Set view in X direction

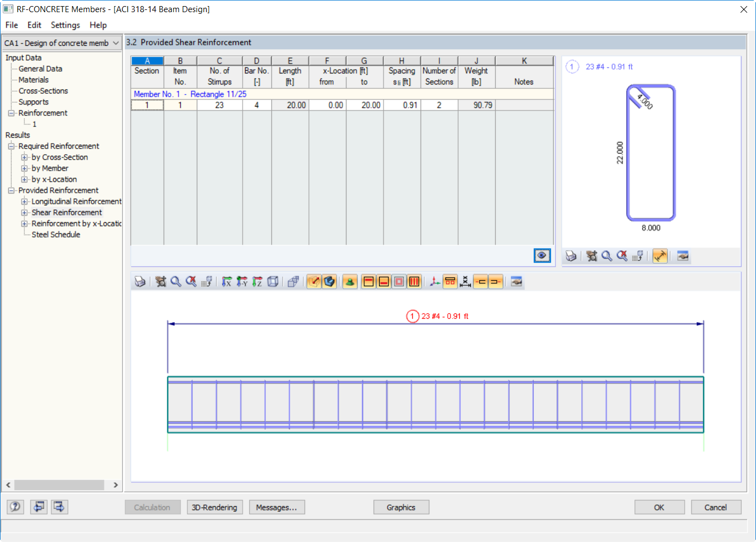coord(227,281)
